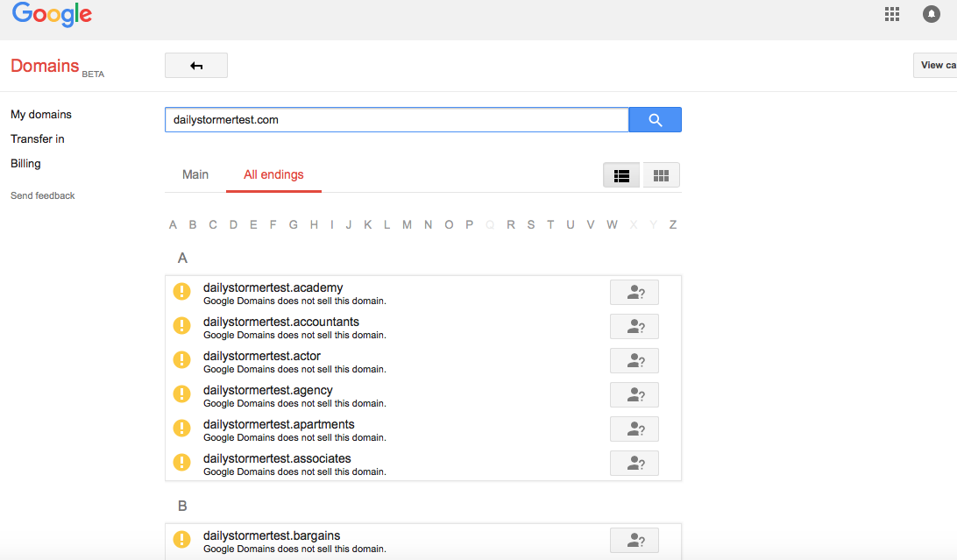This screenshot has width=957, height=560.
Task: Click the Send feedback link
Action: pyautogui.click(x=43, y=195)
